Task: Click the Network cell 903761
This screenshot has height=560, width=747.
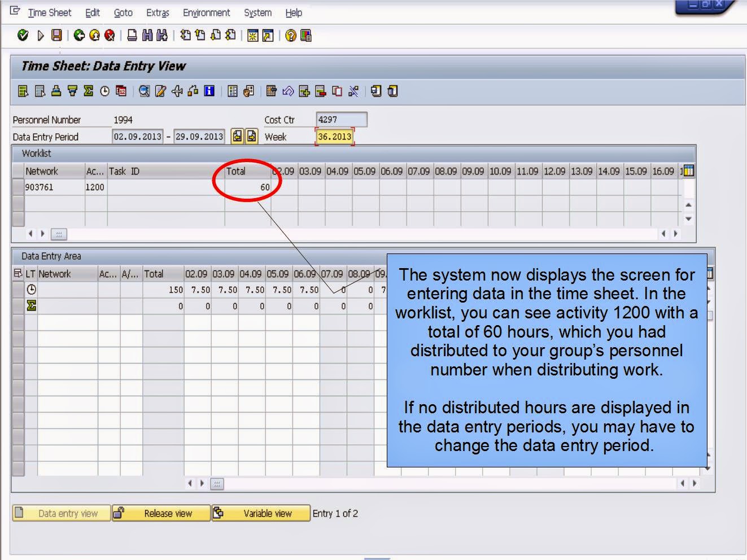Action: (54, 187)
